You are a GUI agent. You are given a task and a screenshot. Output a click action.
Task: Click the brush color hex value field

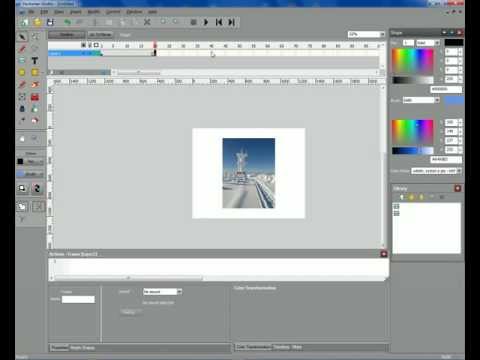point(446,160)
